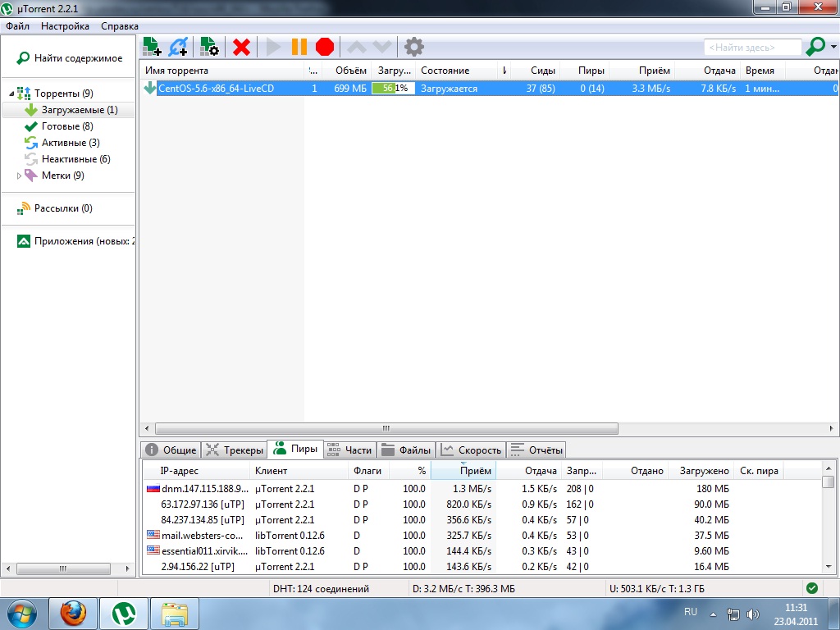Remove torrent with the red X icon
The image size is (840, 630).
click(x=242, y=47)
